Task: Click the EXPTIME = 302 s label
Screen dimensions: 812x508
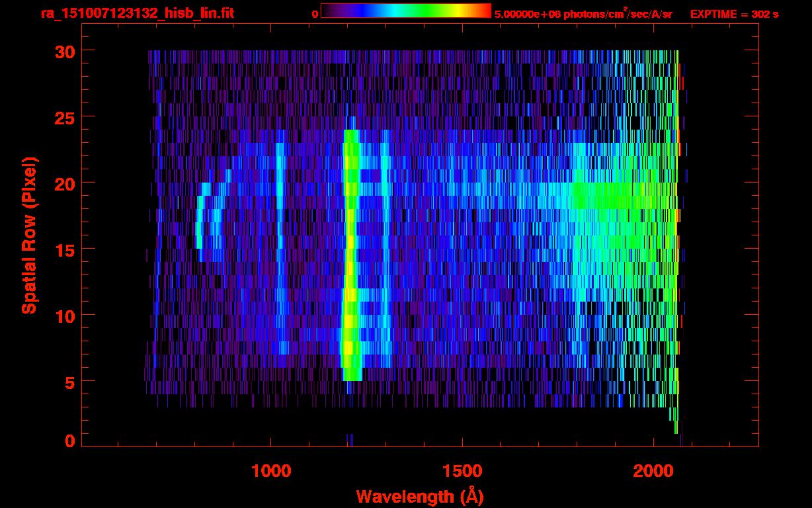Action: click(734, 14)
